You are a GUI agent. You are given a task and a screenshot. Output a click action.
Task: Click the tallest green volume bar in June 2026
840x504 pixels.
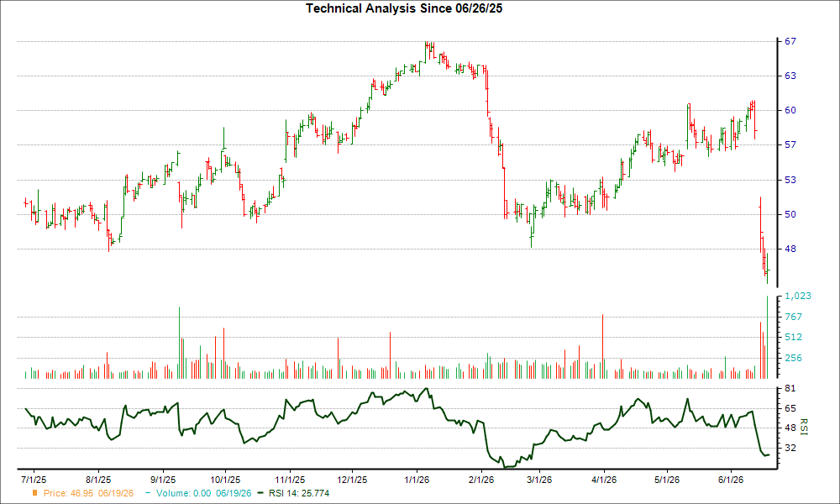[767, 338]
